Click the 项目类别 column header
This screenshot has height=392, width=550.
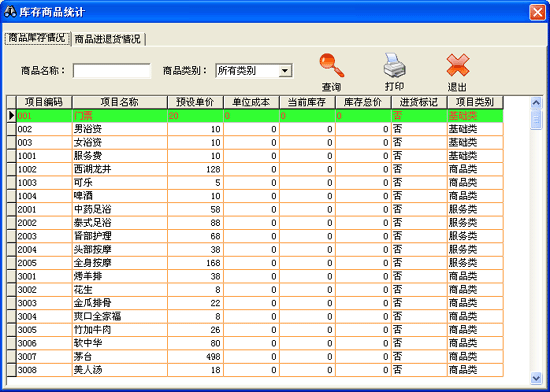[475, 102]
